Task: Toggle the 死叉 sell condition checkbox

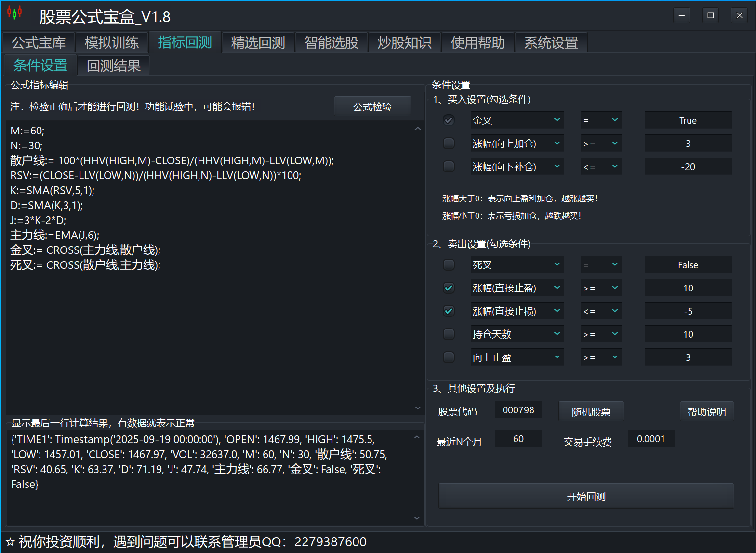Action: tap(449, 264)
